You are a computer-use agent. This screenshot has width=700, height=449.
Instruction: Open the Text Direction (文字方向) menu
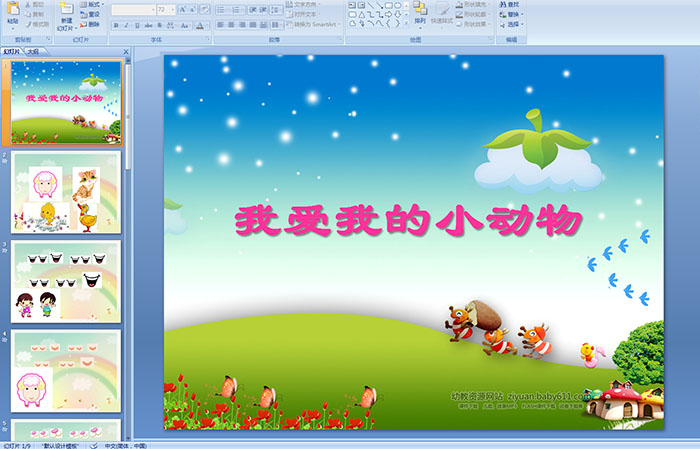[x=305, y=4]
